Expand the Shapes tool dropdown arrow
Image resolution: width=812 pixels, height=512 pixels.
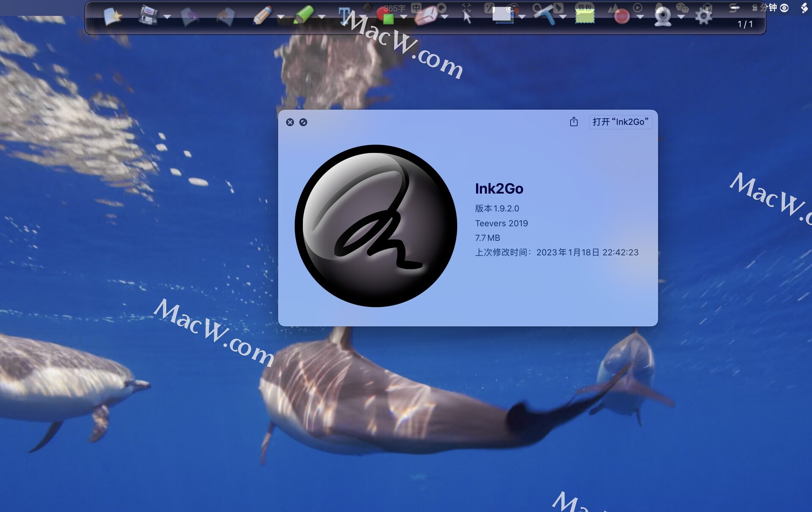[x=404, y=17]
